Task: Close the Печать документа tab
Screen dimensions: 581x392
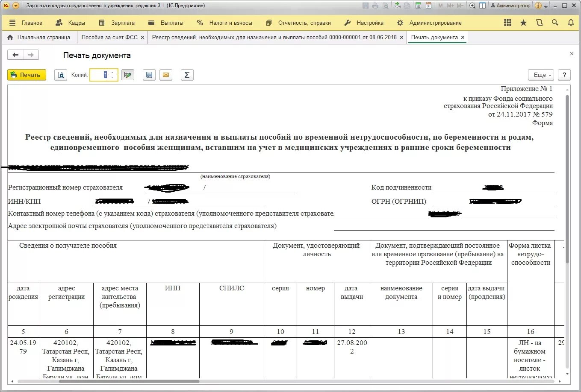Action: point(463,38)
